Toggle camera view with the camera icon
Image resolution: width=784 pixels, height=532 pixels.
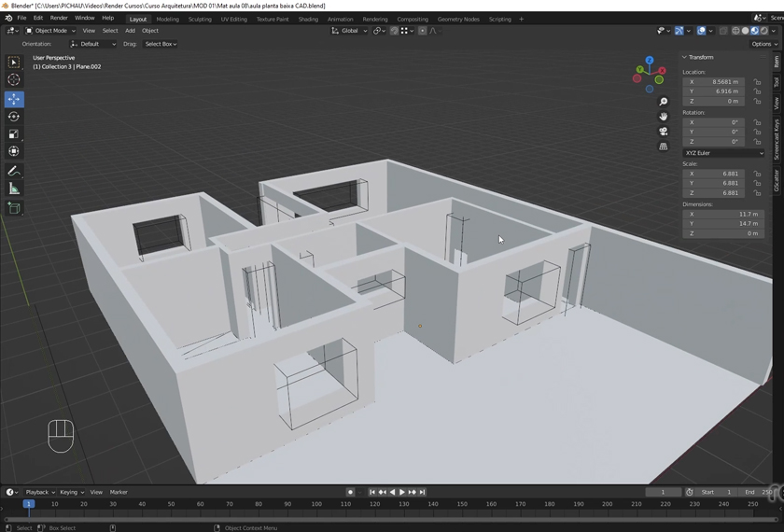[x=664, y=132]
